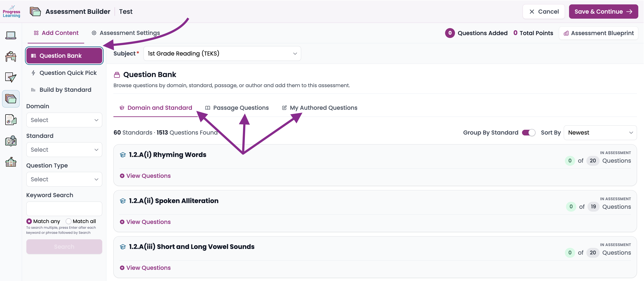Viewport: 644px width, 281px height.
Task: Open the student desk icon in sidebar
Action: [x=11, y=56]
